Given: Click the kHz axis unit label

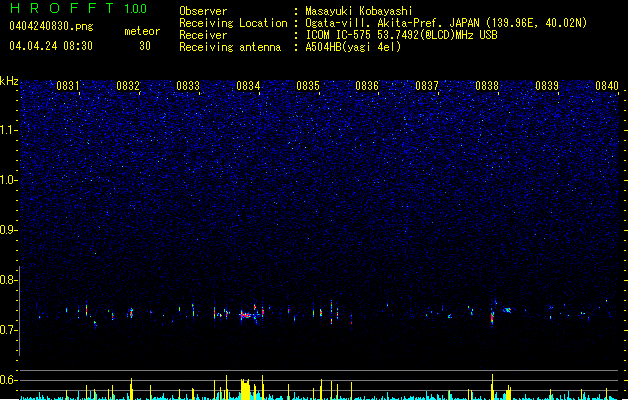Looking at the screenshot, I should coord(9,81).
